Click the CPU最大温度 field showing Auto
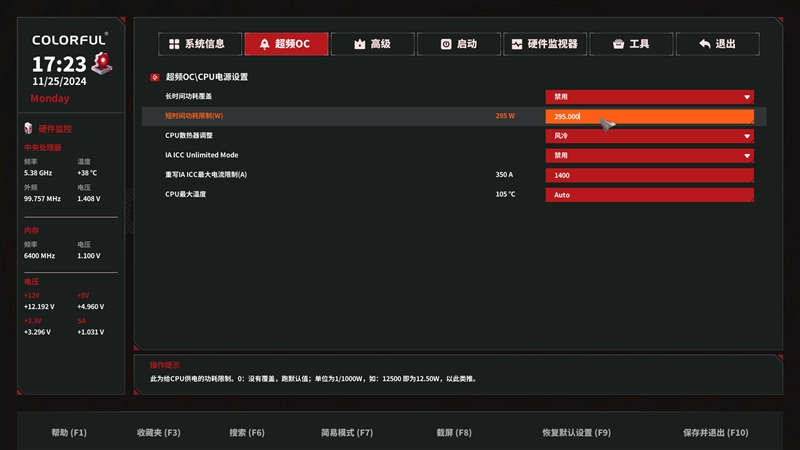 coord(649,194)
